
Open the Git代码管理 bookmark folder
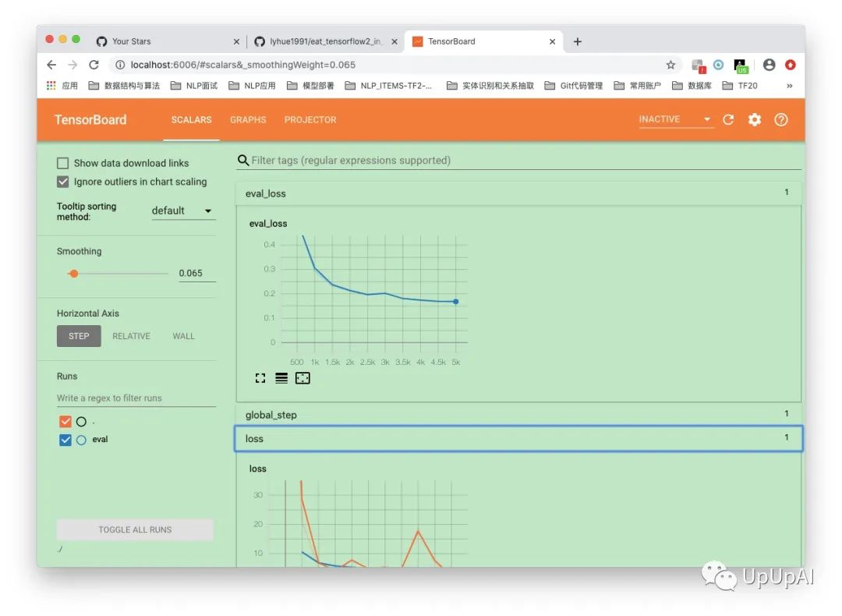click(574, 86)
